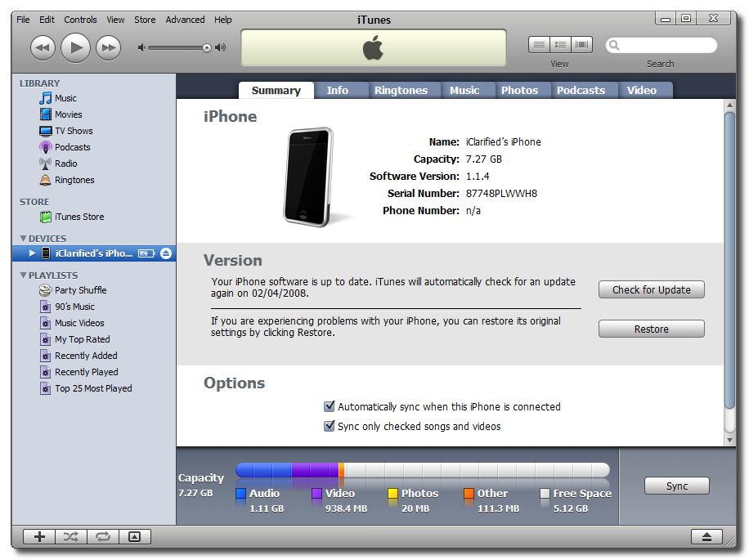
Task: Click the add playlist plus button
Action: click(x=39, y=537)
